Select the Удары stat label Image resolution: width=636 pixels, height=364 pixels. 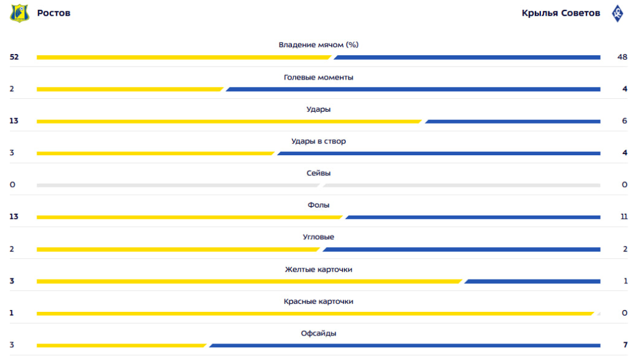(x=319, y=109)
